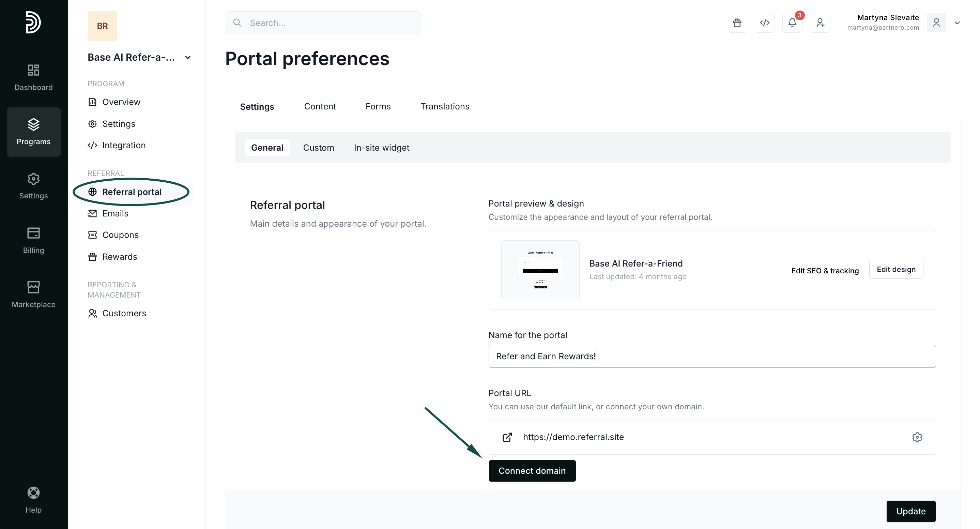Viewport: 980px width, 529px height.
Task: Click the add user icon in header
Action: pos(820,23)
